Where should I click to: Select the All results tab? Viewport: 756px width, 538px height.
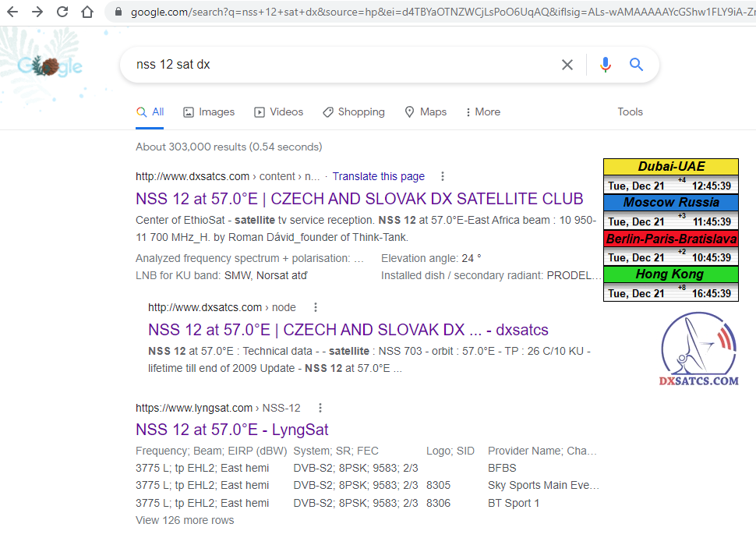point(150,112)
